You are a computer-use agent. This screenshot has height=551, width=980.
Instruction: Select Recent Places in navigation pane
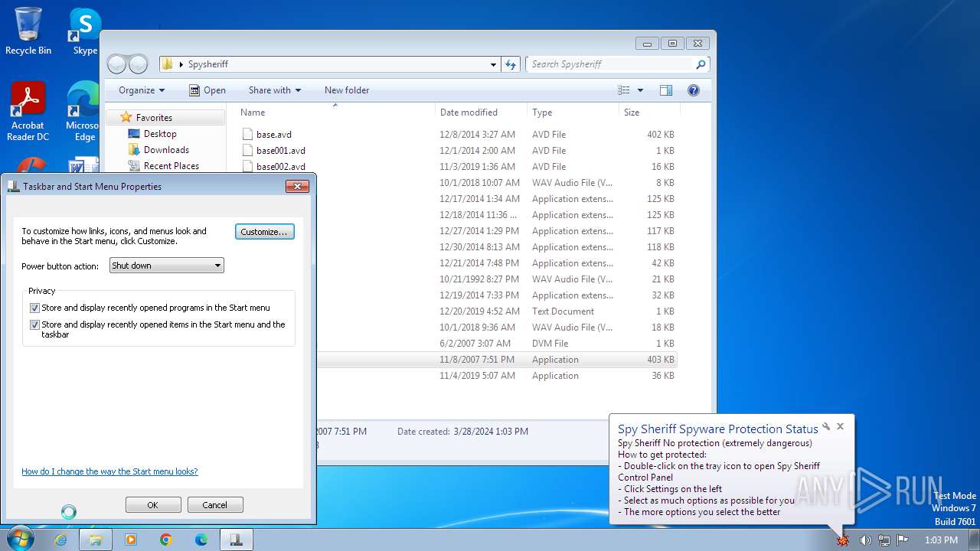(x=171, y=166)
